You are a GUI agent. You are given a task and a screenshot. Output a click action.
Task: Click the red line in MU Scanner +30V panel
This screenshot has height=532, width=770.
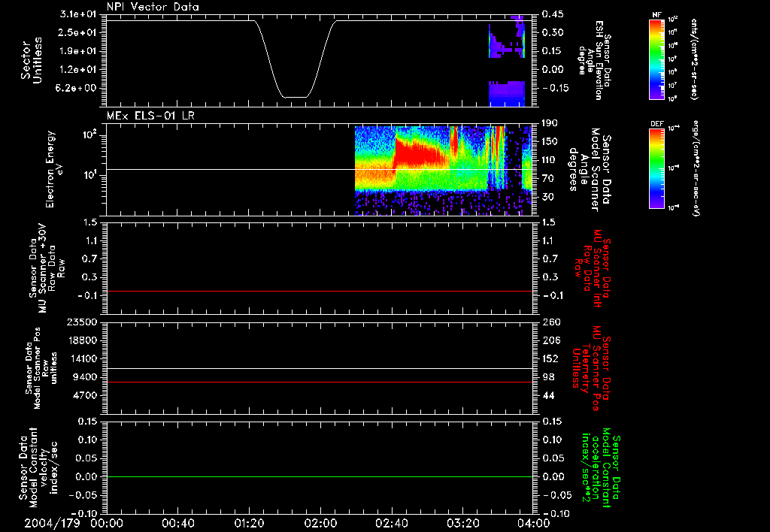tap(320, 291)
